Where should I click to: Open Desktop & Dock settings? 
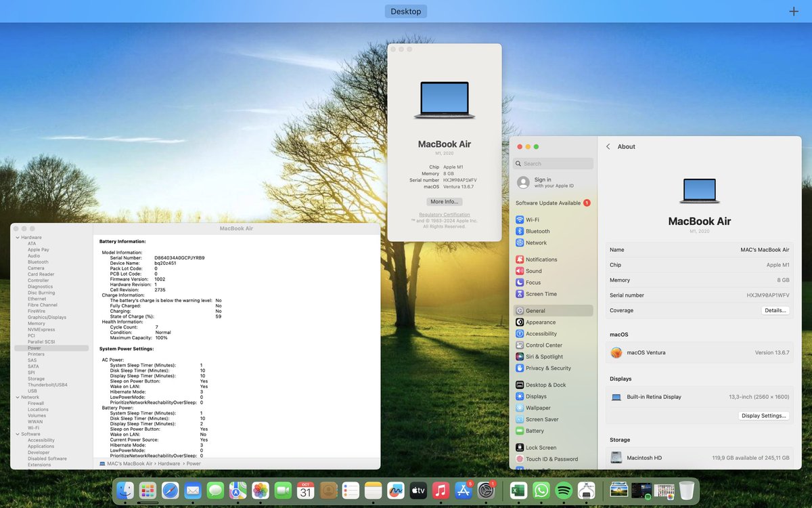click(x=553, y=385)
